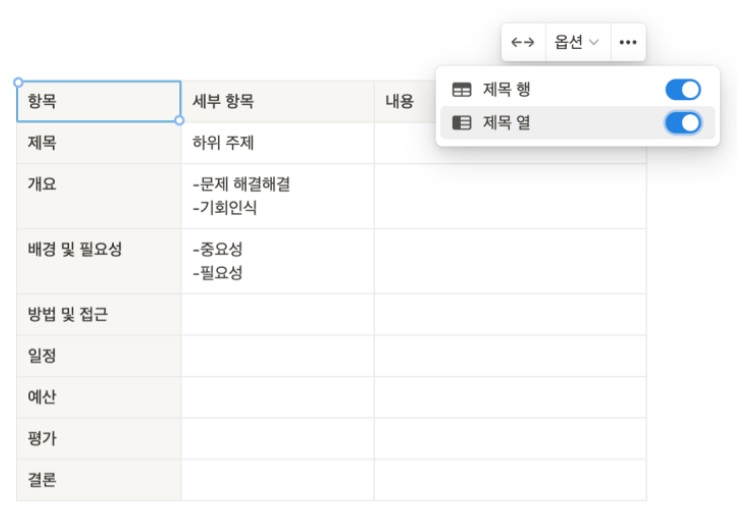Screen dimensions: 737x522
Task: Select the 제목 행 menu entry
Action: point(577,89)
